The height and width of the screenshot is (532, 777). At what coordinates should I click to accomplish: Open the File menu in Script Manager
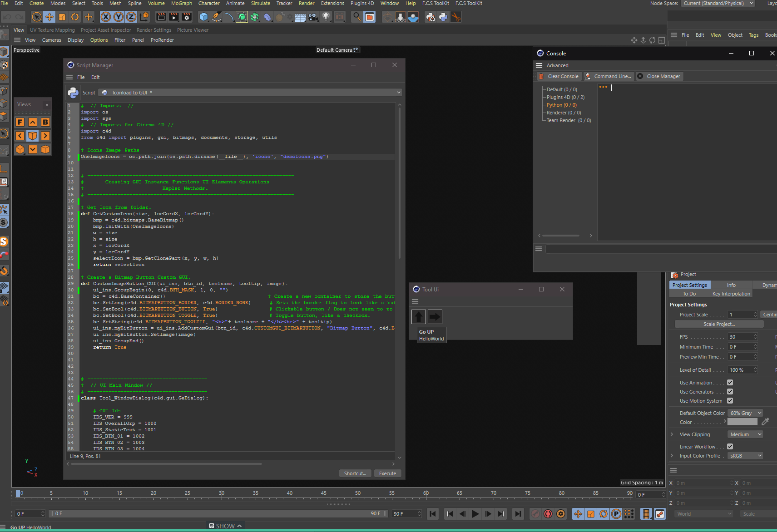pos(81,77)
